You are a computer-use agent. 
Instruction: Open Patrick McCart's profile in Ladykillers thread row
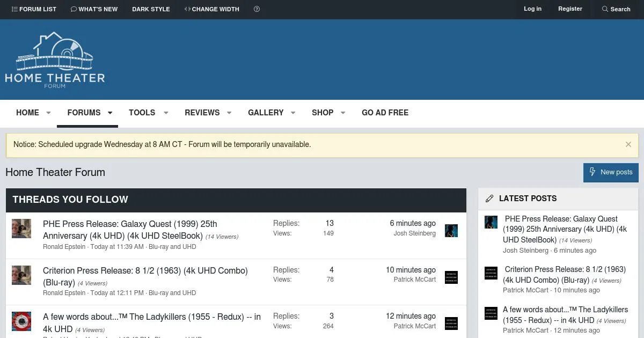click(x=414, y=326)
